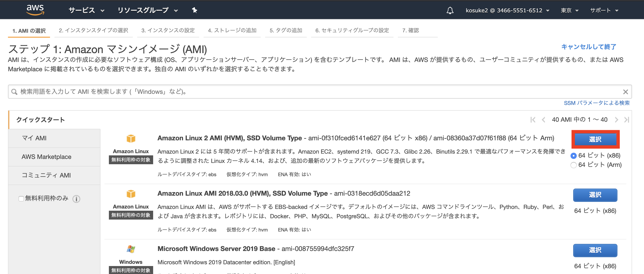Click the 40 AMI 中の 1 〜 40 counter
Image resolution: width=644 pixels, height=274 pixels.
click(580, 120)
